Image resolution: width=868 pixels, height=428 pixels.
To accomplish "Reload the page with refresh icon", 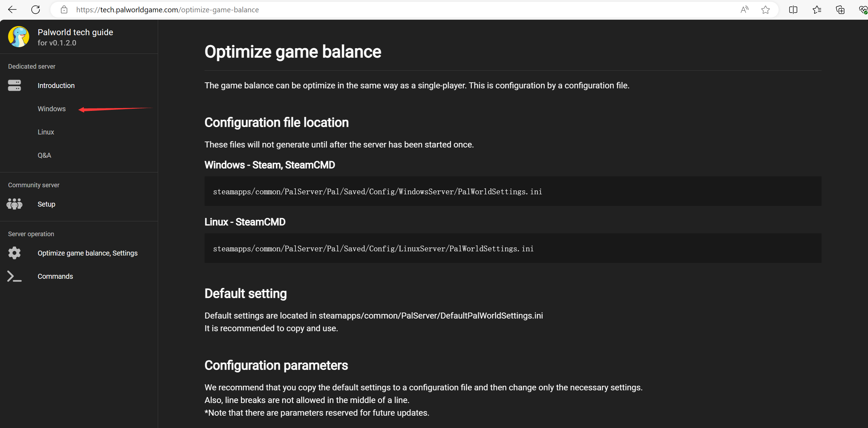I will [36, 10].
